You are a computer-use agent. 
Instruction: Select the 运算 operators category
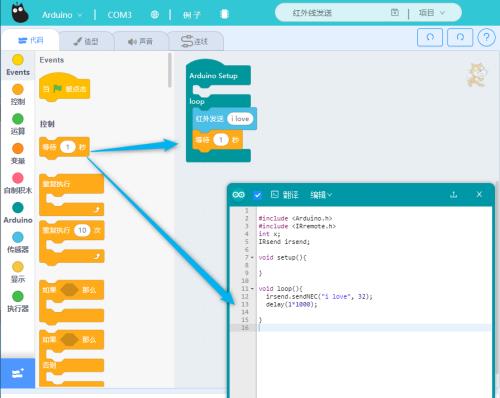point(18,125)
